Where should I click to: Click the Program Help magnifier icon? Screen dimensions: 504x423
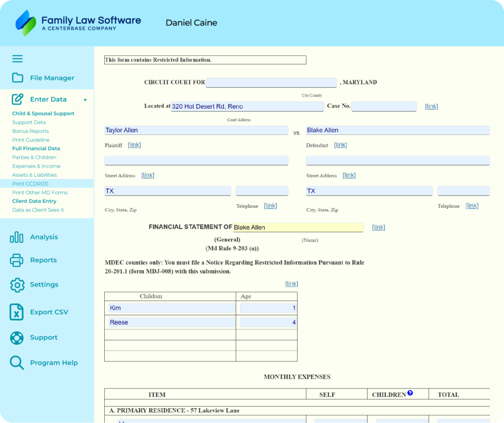click(x=17, y=363)
